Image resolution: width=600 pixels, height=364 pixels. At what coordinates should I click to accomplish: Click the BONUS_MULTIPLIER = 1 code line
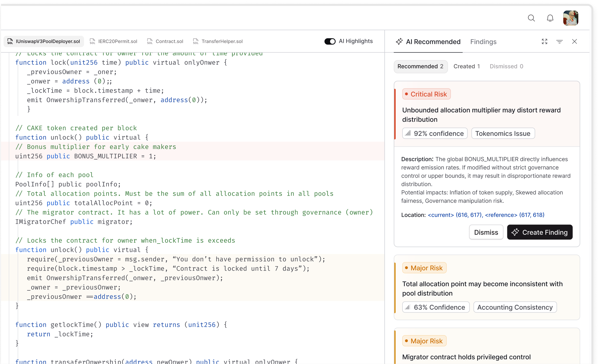click(86, 156)
